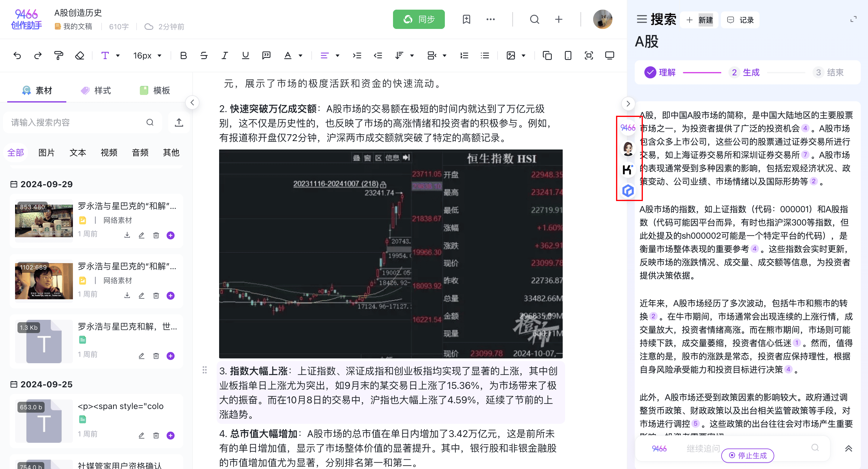This screenshot has height=469, width=868.
Task: Open the text alignment dropdown arrow
Action: [x=337, y=56]
